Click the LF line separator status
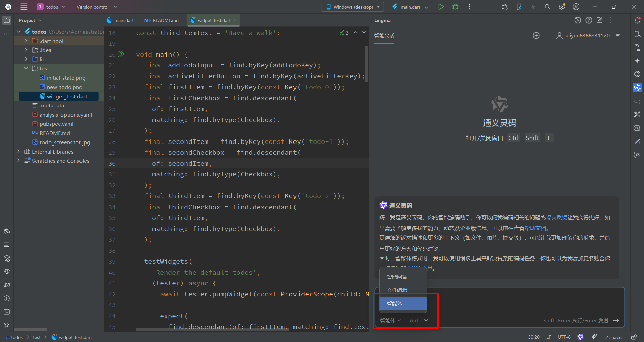 [x=549, y=337]
